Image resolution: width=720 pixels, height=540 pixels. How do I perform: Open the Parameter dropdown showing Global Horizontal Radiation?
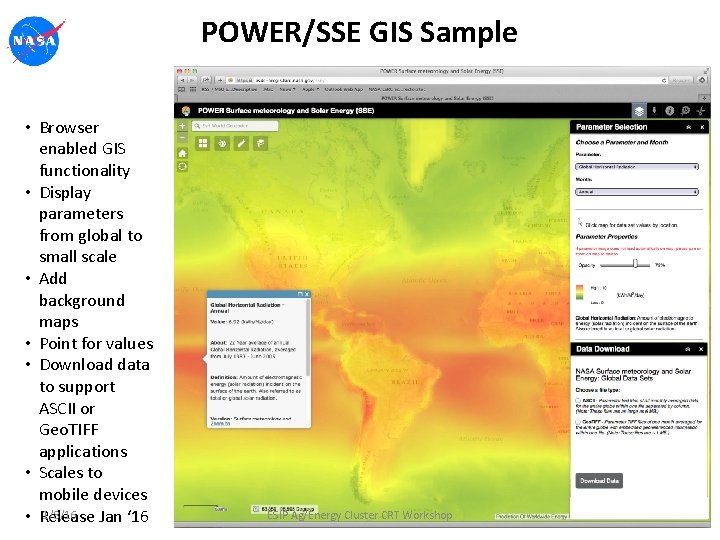(637, 167)
